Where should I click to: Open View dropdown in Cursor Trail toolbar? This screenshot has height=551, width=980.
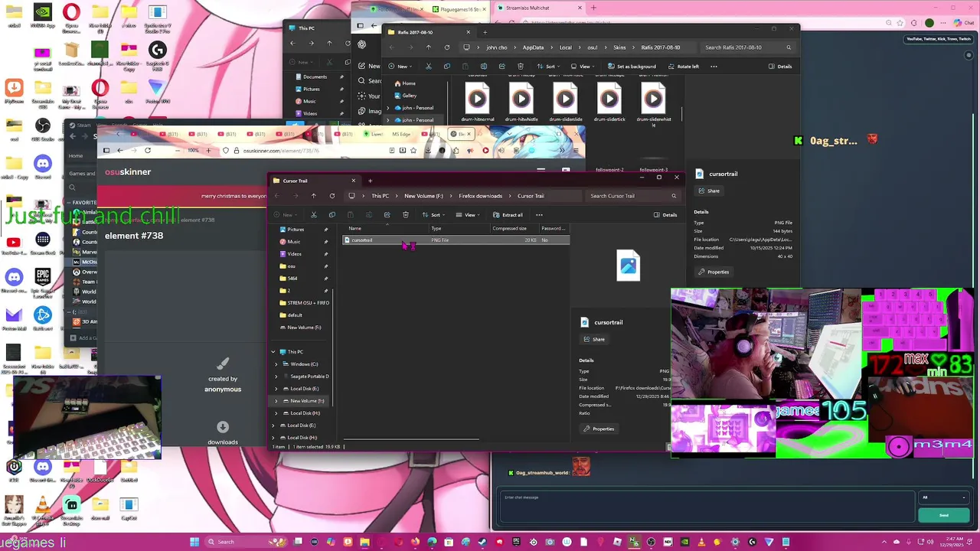click(468, 215)
